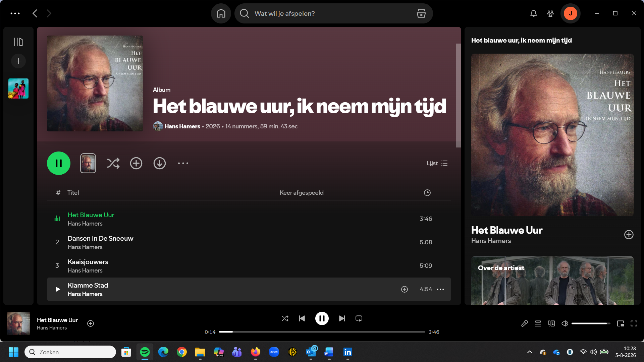Skip to the next track
This screenshot has width=644, height=362.
(x=342, y=318)
